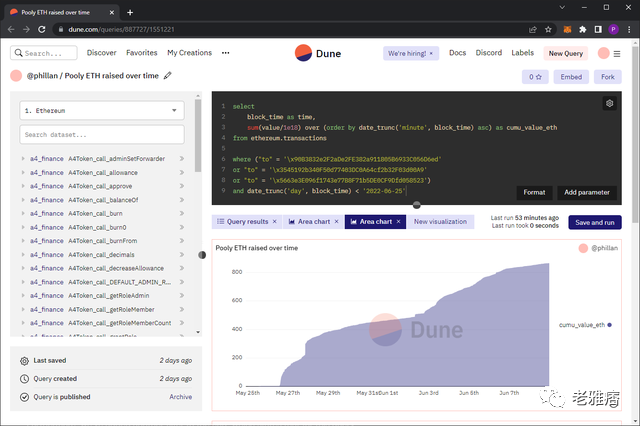Close the Query results tab

pos(274,222)
